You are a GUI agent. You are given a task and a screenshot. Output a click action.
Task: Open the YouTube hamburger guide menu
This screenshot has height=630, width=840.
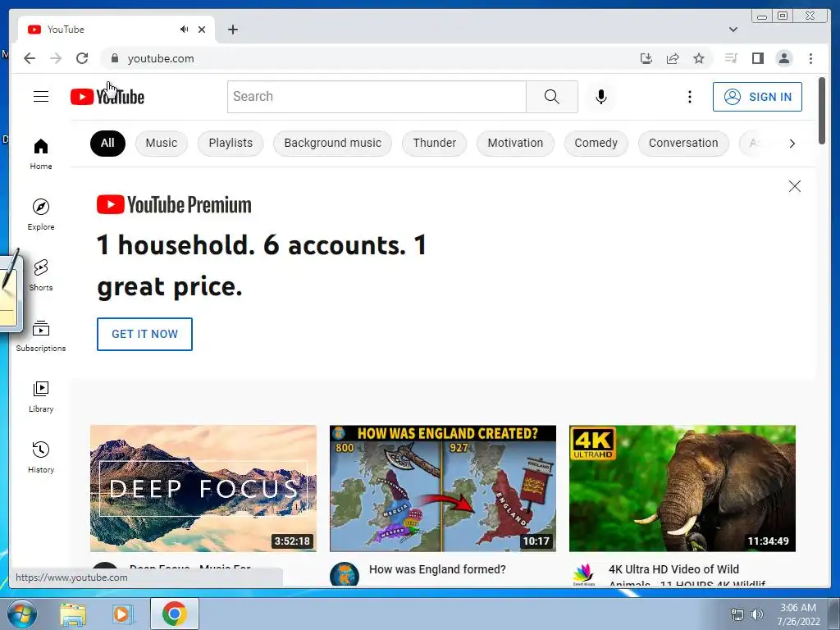[41, 97]
